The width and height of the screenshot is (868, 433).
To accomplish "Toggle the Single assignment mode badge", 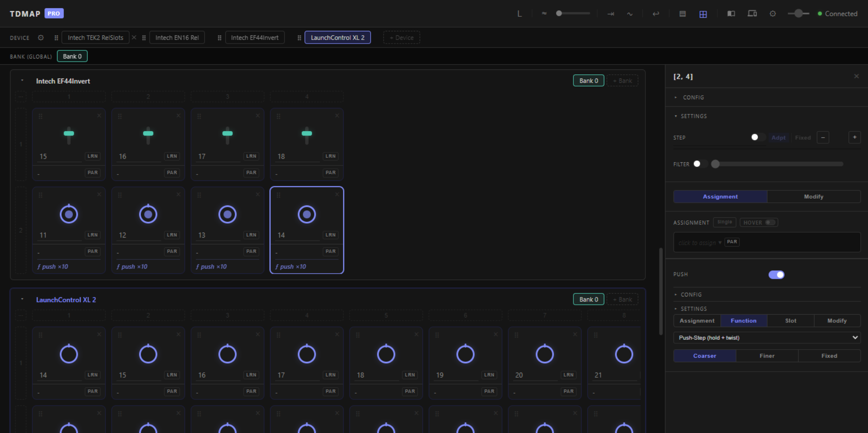I will tap(724, 222).
